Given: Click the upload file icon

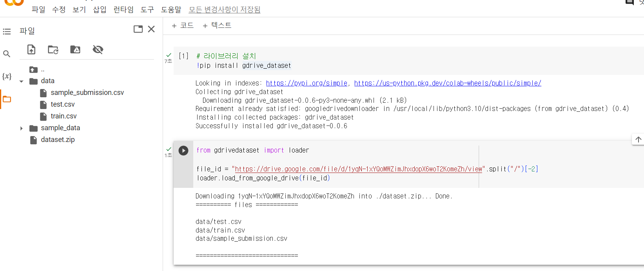Looking at the screenshot, I should click(31, 49).
